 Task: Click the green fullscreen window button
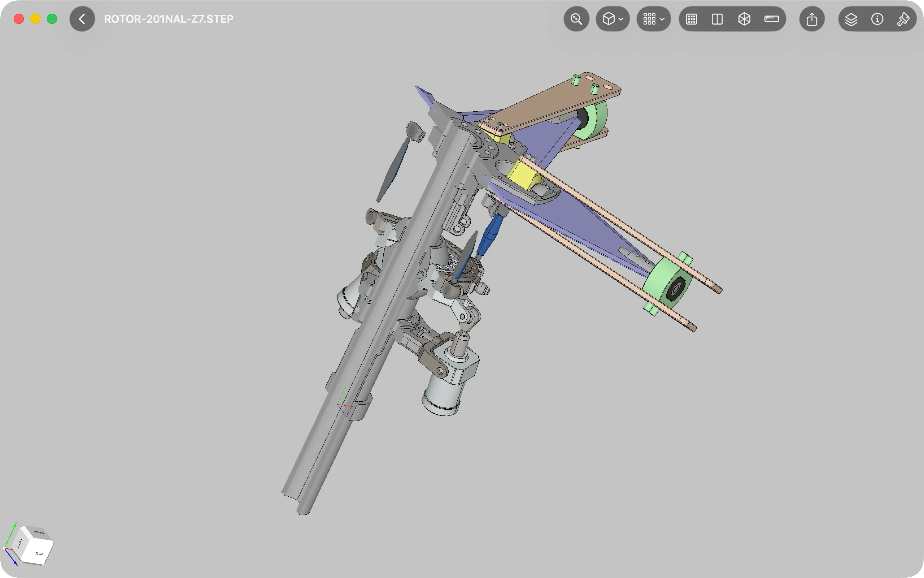click(x=52, y=19)
